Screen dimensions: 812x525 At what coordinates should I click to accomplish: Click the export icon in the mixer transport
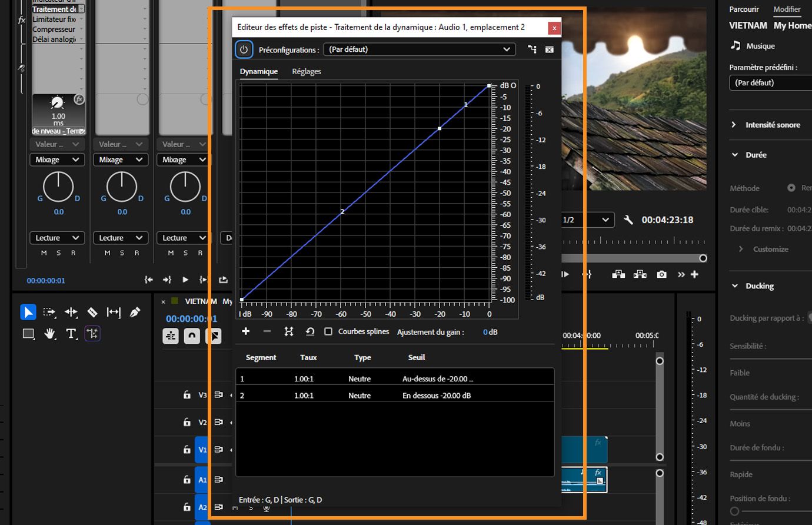(223, 280)
